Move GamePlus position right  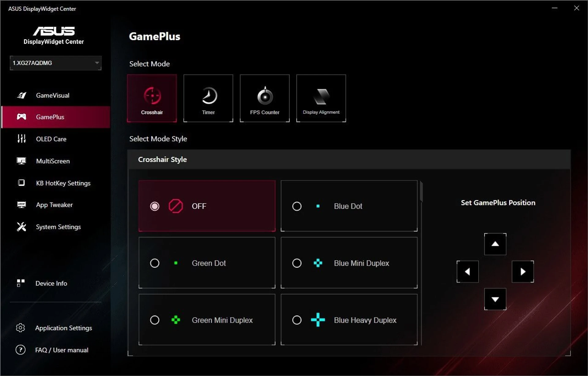click(523, 272)
